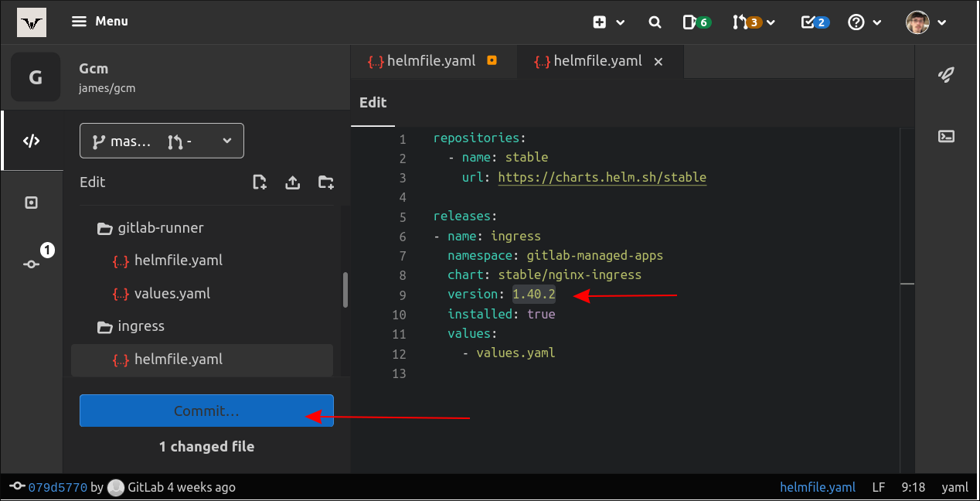Create a new file in the tree

[x=260, y=182]
